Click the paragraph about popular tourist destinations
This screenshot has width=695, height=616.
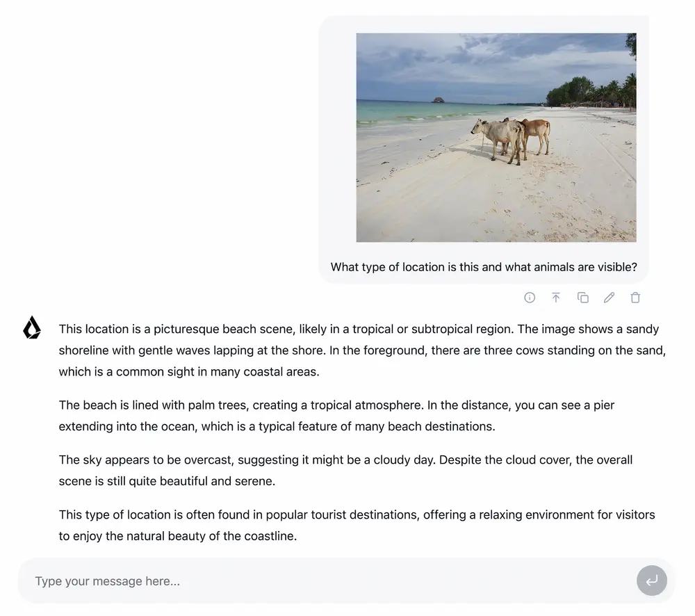tap(357, 525)
